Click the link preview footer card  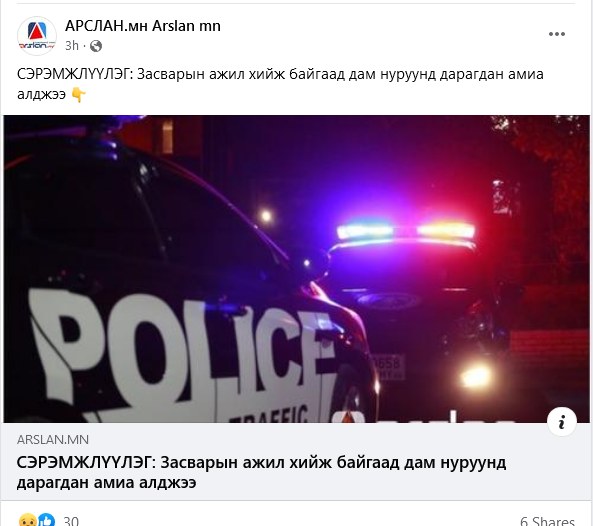tap(296, 461)
